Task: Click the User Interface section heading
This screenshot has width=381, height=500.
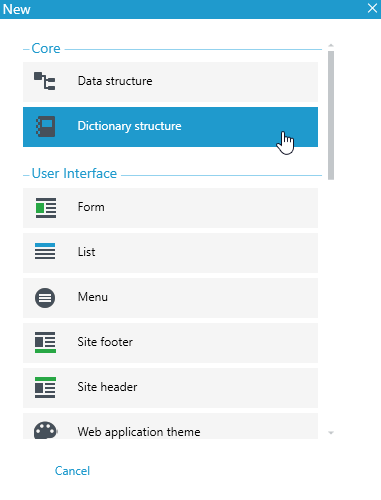Action: tap(74, 174)
